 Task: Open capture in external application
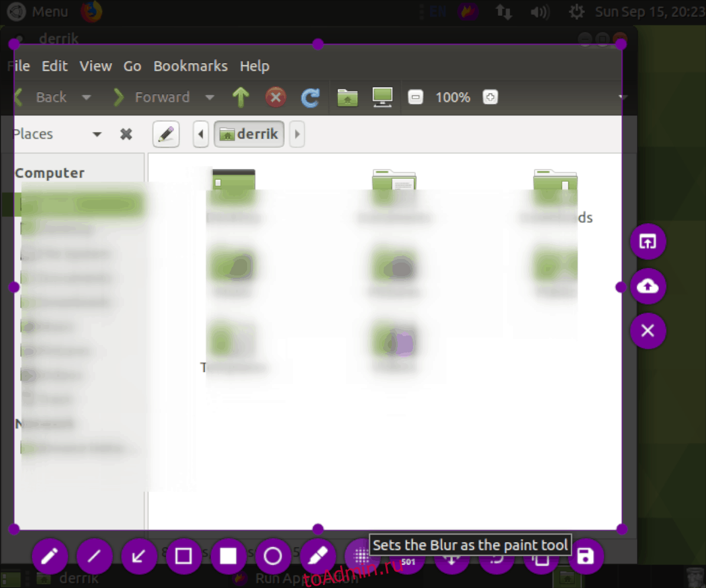648,242
